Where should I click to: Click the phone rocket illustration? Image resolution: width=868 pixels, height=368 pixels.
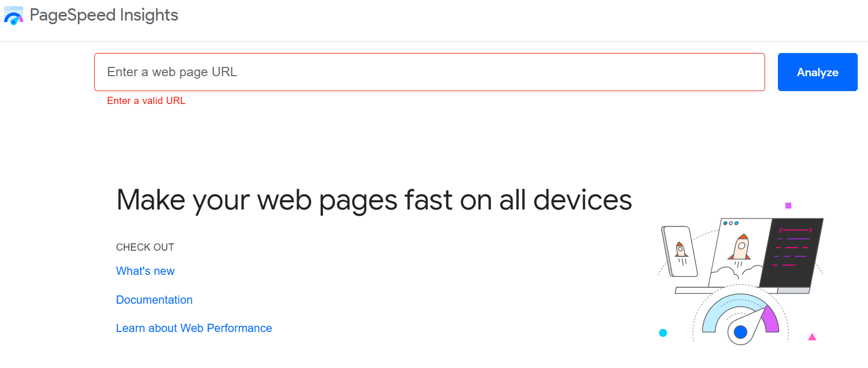coord(680,251)
